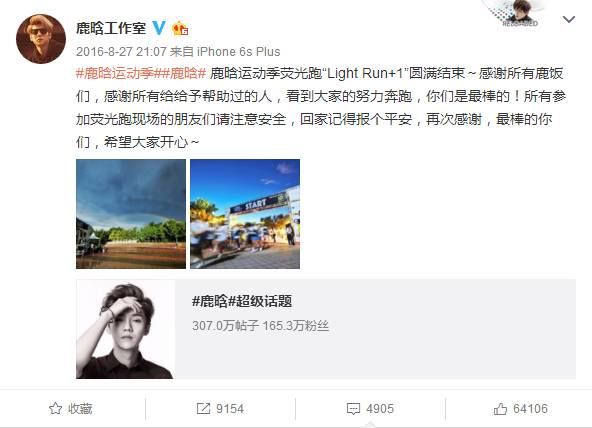Open the 鹿晗工作室 username link
592x428 pixels.
click(x=111, y=28)
